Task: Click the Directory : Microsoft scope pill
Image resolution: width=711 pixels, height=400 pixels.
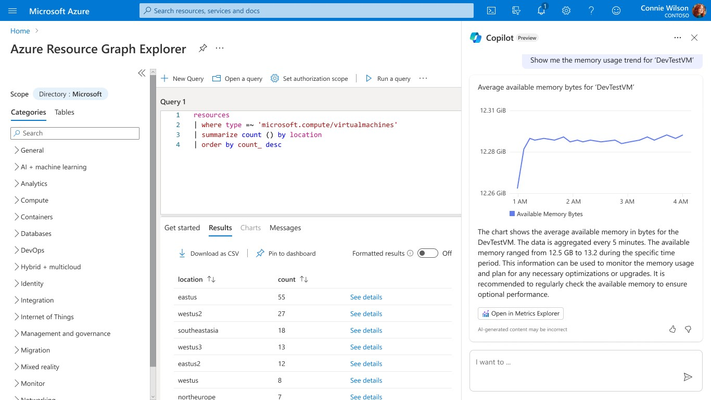Action: [x=70, y=94]
